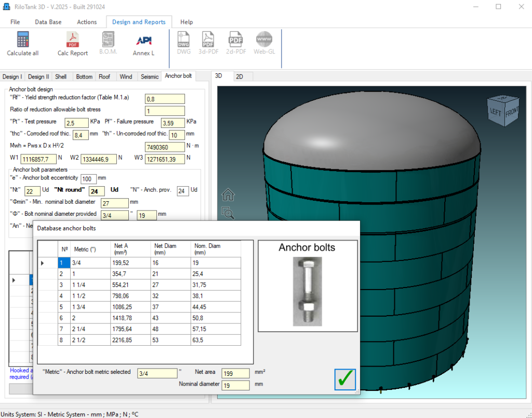This screenshot has width=532, height=418.
Task: Switch to the Seismic tab
Action: point(150,76)
